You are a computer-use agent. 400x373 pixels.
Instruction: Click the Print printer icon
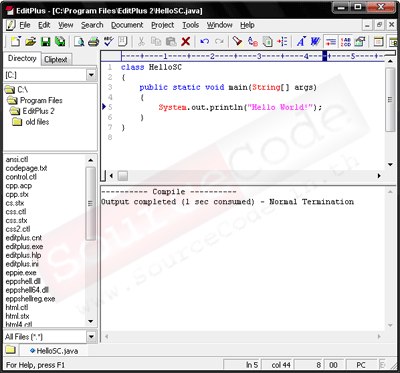tap(94, 41)
